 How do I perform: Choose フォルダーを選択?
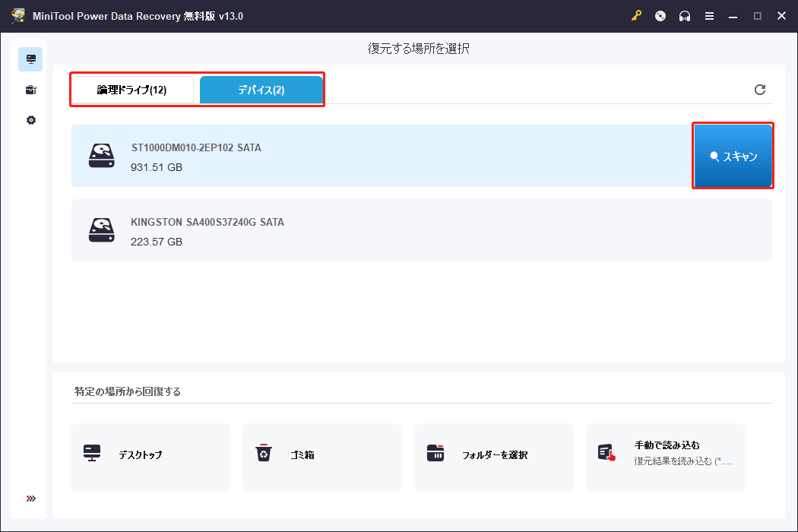tap(494, 458)
